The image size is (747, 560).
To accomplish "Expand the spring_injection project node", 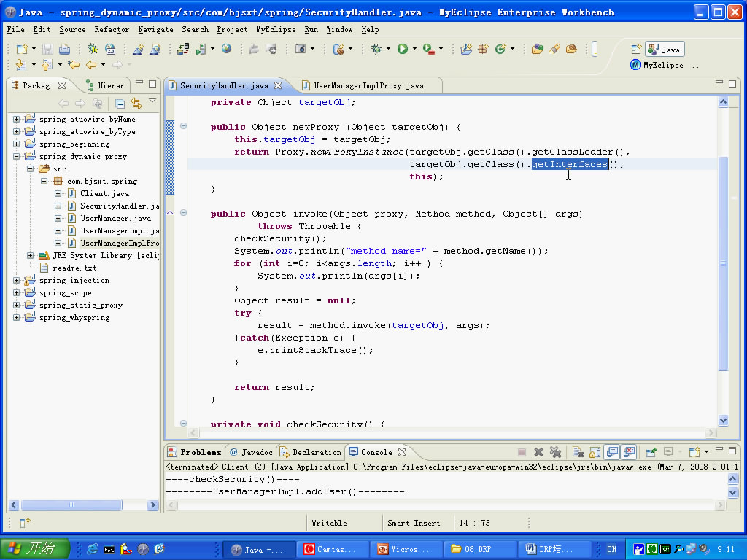I will (16, 281).
